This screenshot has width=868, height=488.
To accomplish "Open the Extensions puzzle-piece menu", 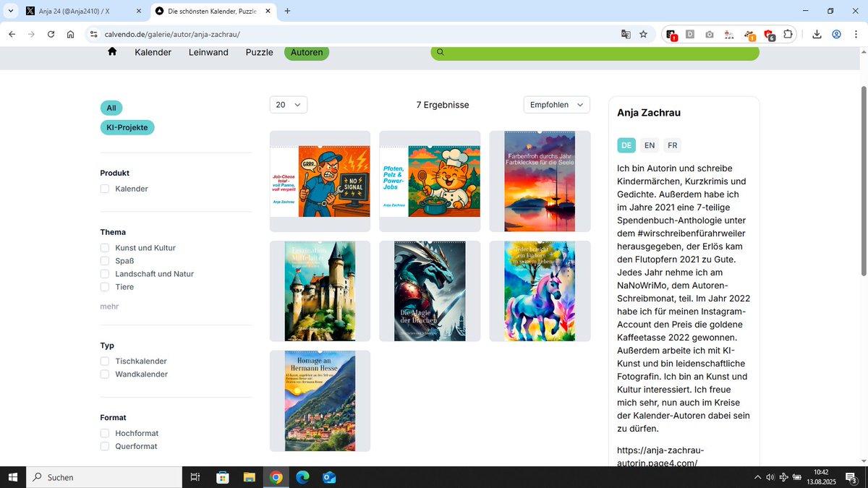I will click(788, 34).
